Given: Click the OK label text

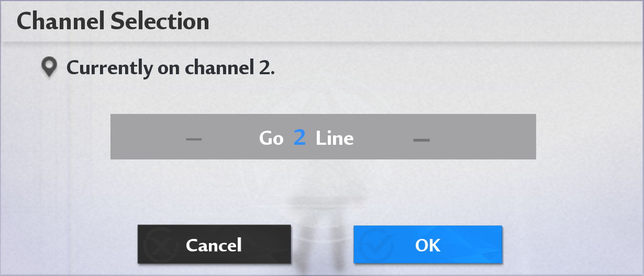Looking at the screenshot, I should pos(428,245).
